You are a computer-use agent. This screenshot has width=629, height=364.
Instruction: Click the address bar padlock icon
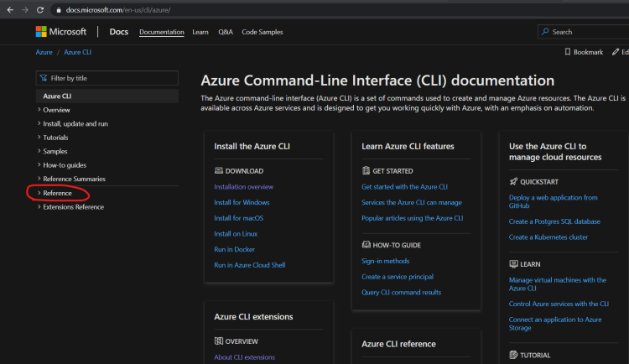[58, 10]
